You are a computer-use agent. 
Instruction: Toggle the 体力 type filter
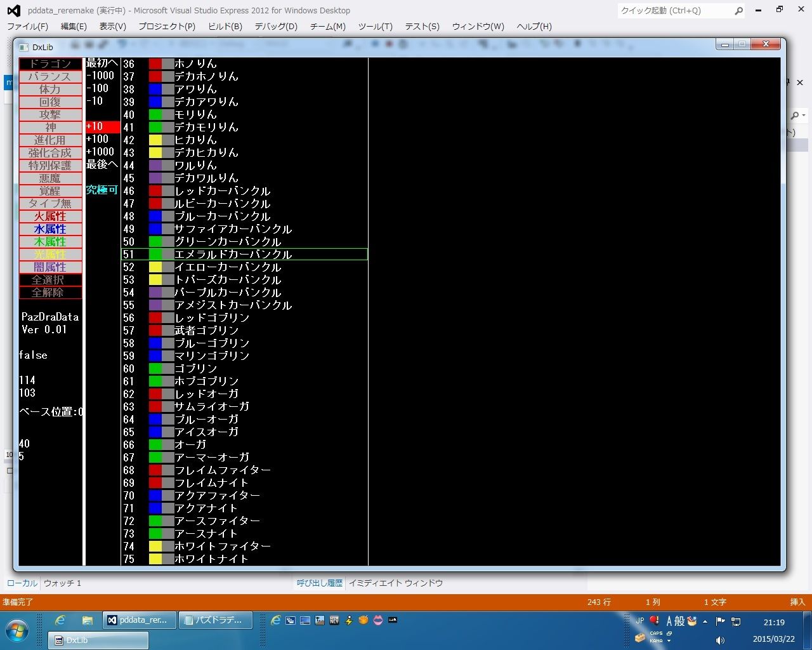click(x=50, y=90)
